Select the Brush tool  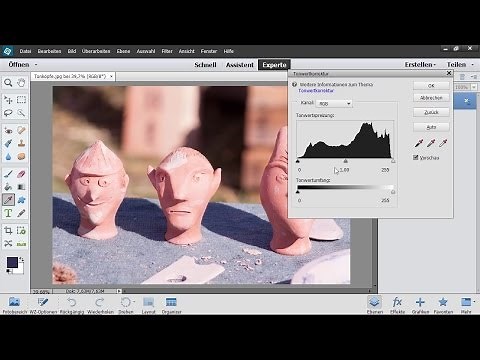8,174
